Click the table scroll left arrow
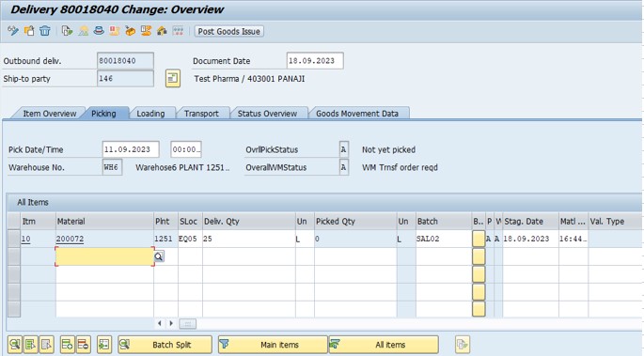 coord(160,323)
